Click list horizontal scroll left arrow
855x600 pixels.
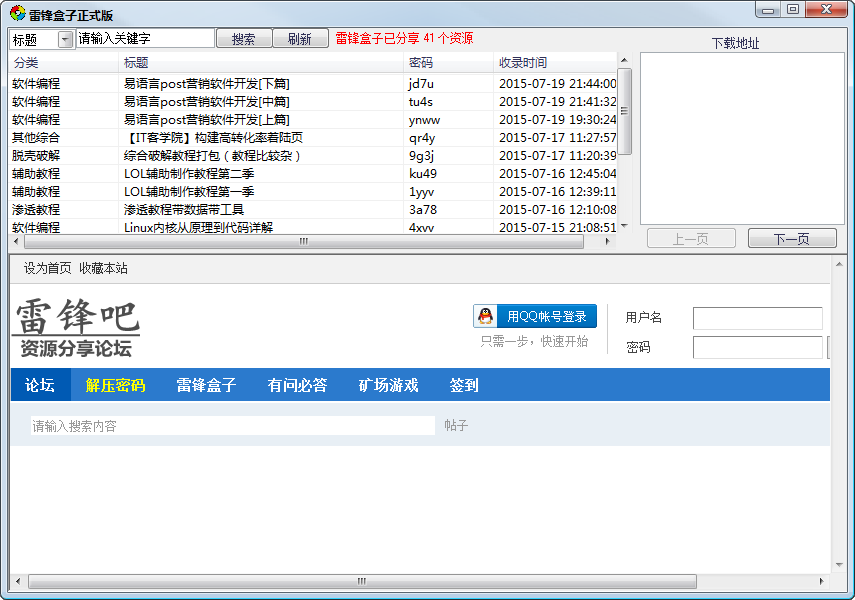coord(16,241)
